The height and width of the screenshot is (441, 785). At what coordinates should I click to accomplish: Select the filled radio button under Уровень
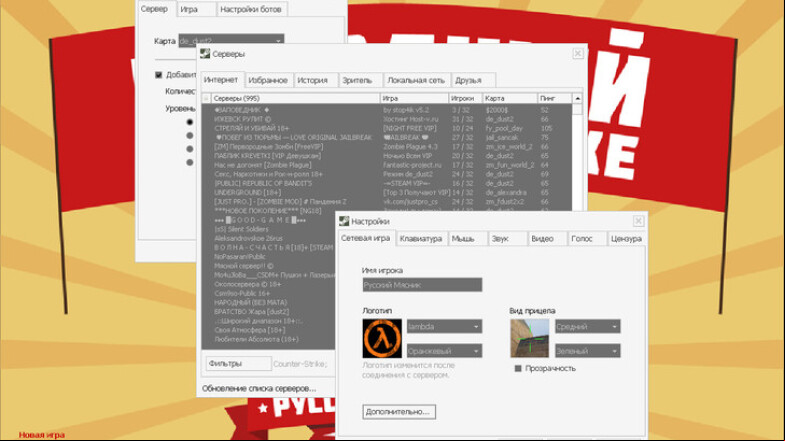190,122
